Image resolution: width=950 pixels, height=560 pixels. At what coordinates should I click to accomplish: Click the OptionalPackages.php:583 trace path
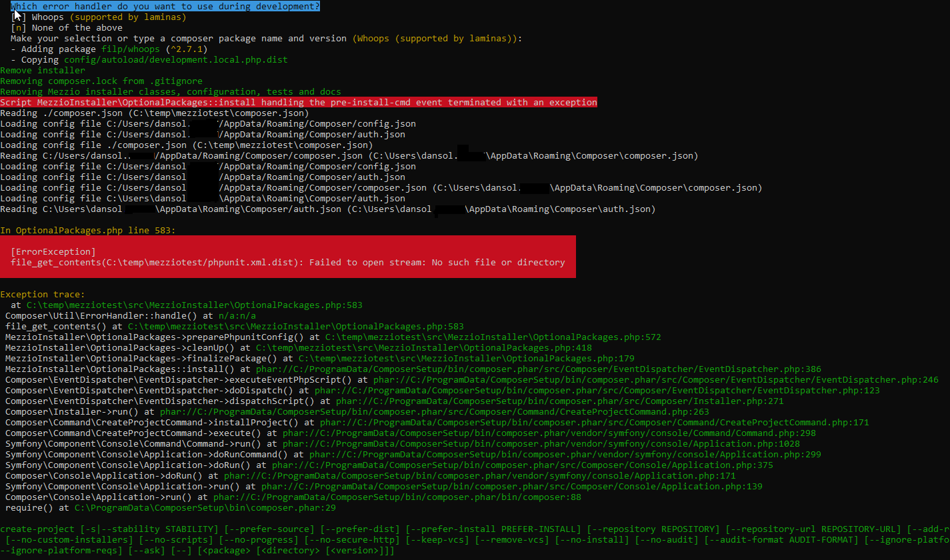[x=195, y=305]
